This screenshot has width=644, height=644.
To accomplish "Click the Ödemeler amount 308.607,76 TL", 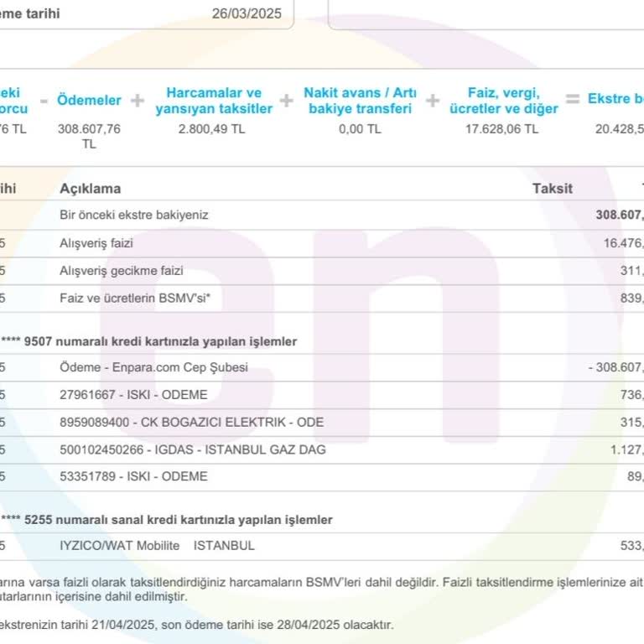I will (89, 137).
